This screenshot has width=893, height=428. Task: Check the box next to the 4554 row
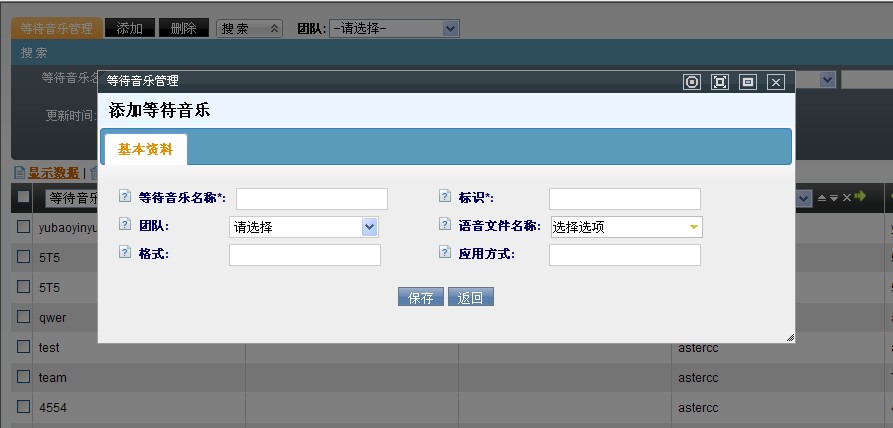[x=23, y=407]
